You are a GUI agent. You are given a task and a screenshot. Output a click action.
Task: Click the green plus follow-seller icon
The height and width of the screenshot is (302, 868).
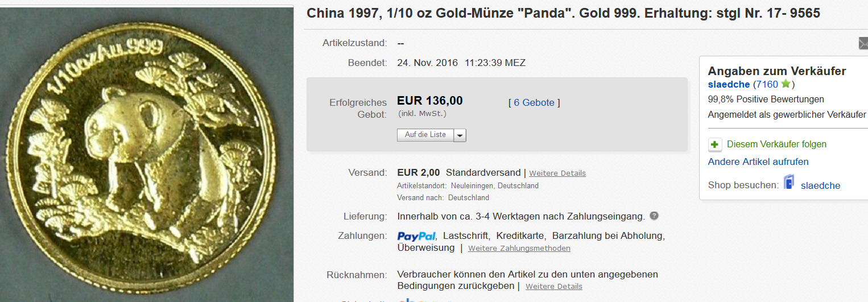click(715, 144)
